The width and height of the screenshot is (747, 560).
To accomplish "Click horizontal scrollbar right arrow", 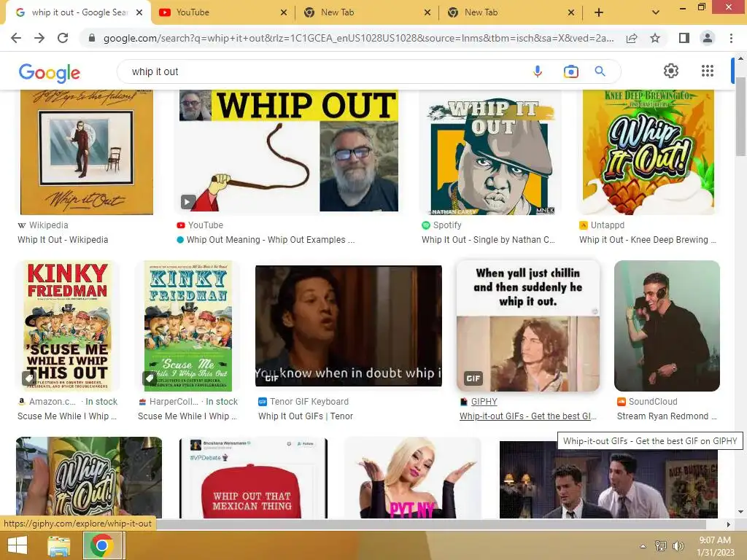I will pos(729,524).
